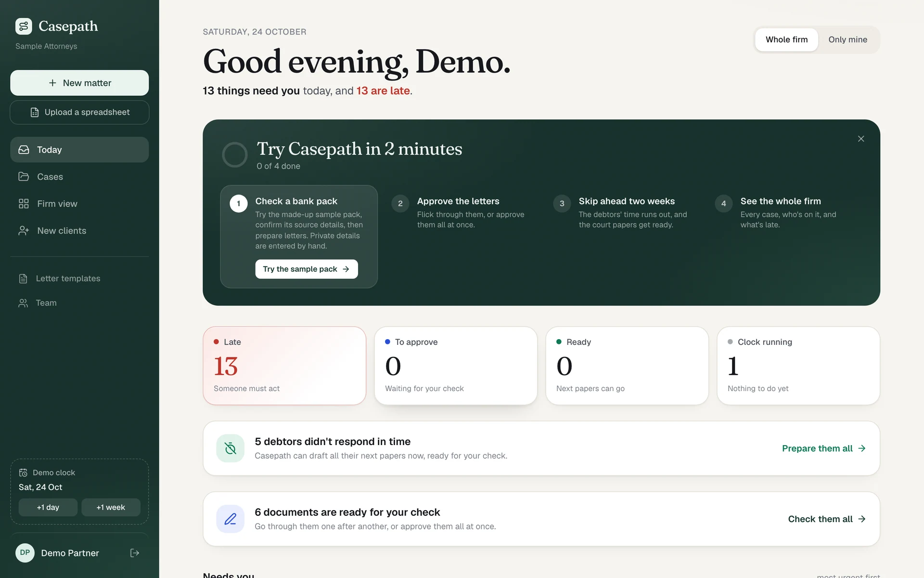Click Try the sample pack button
924x578 pixels.
pyautogui.click(x=307, y=269)
